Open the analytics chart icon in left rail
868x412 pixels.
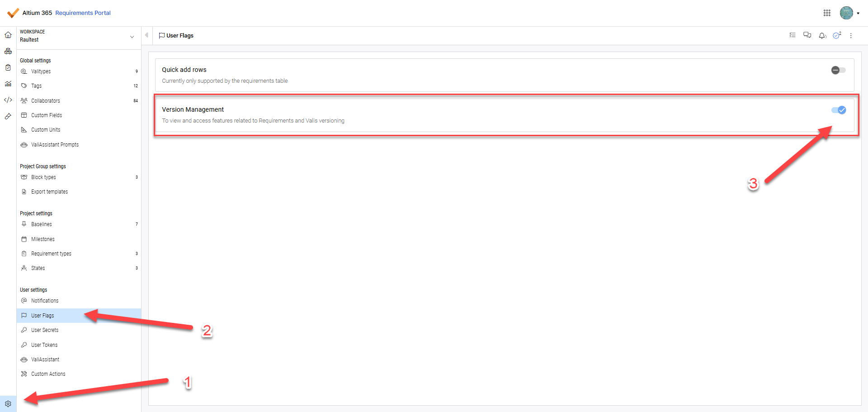(8, 84)
